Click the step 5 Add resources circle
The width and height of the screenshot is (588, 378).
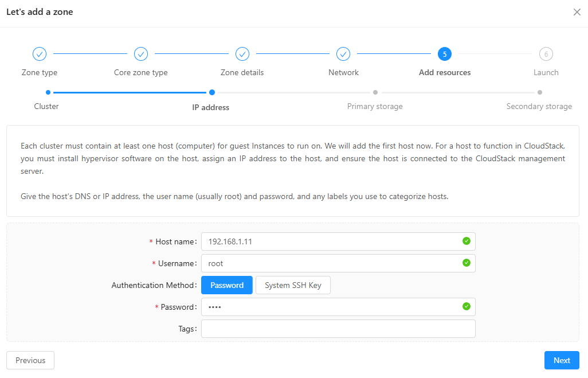[444, 54]
